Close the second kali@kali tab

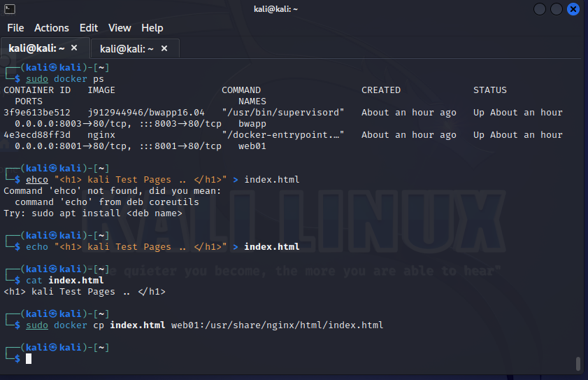point(164,48)
